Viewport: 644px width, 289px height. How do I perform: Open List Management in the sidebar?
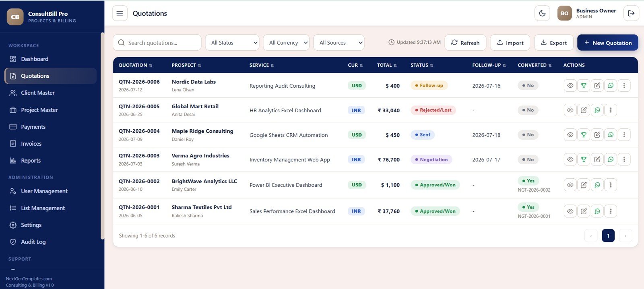[x=50, y=208]
